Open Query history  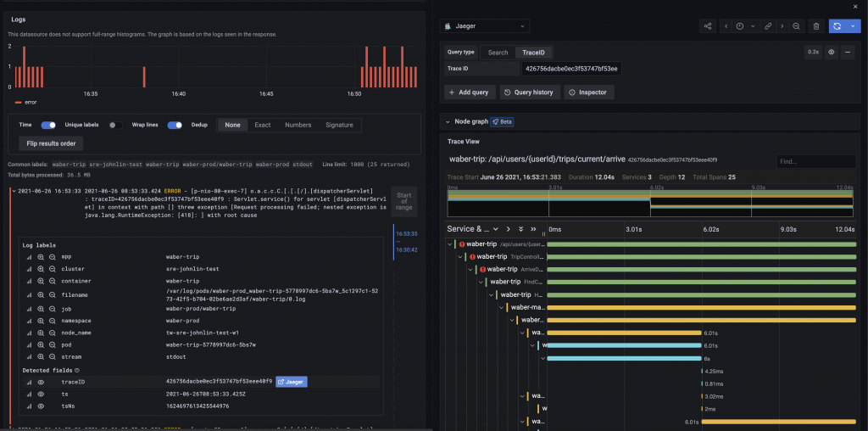pos(530,92)
